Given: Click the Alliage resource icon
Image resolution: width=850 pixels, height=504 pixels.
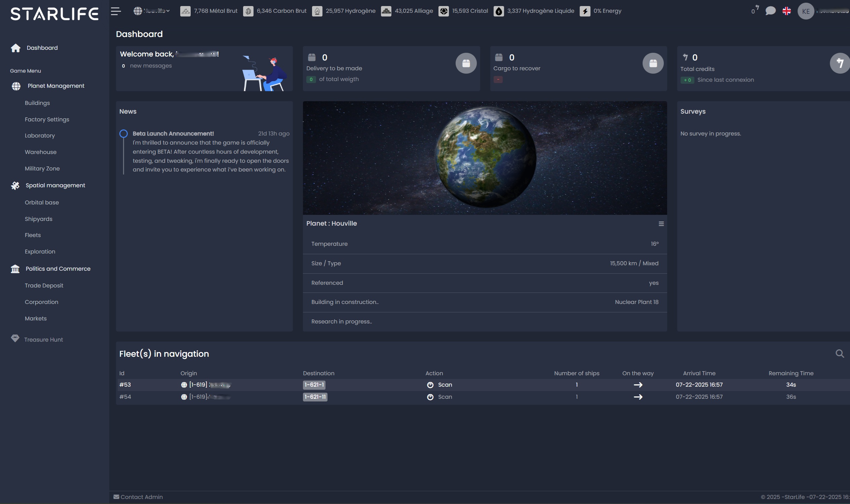Looking at the screenshot, I should (x=386, y=11).
